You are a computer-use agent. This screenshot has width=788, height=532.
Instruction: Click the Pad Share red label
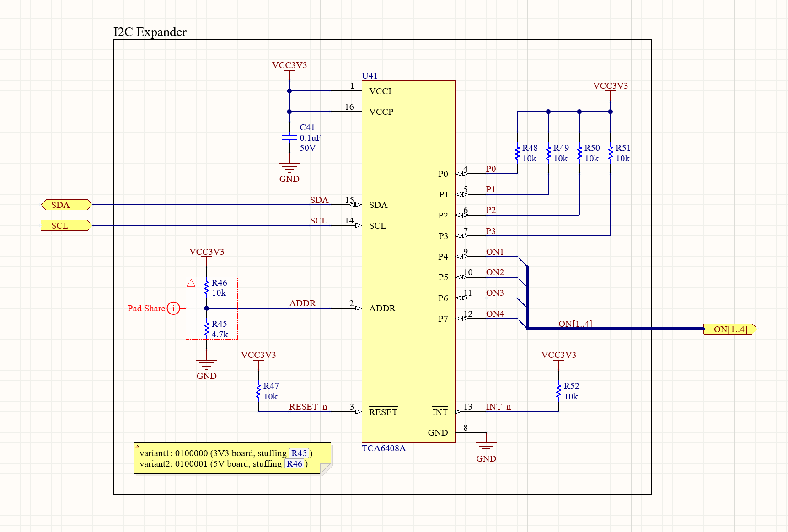(146, 309)
